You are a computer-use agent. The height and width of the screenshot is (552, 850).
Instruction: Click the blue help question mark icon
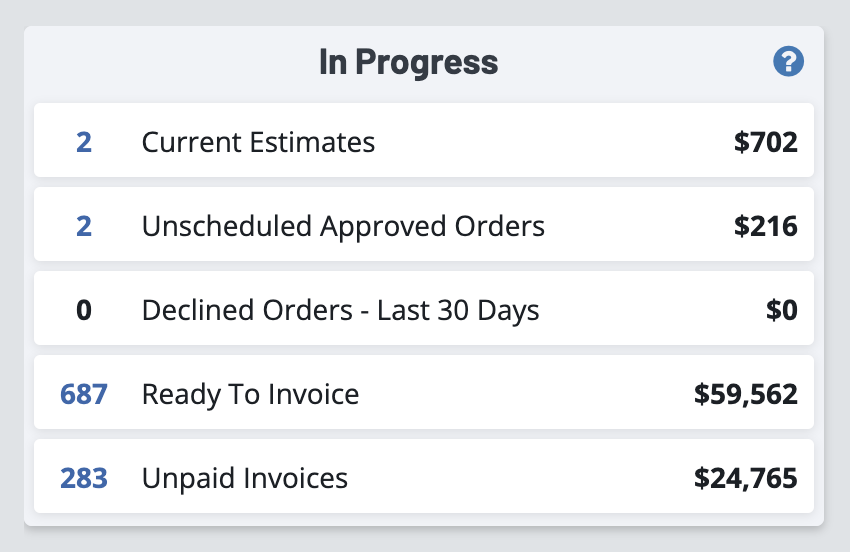click(x=788, y=62)
